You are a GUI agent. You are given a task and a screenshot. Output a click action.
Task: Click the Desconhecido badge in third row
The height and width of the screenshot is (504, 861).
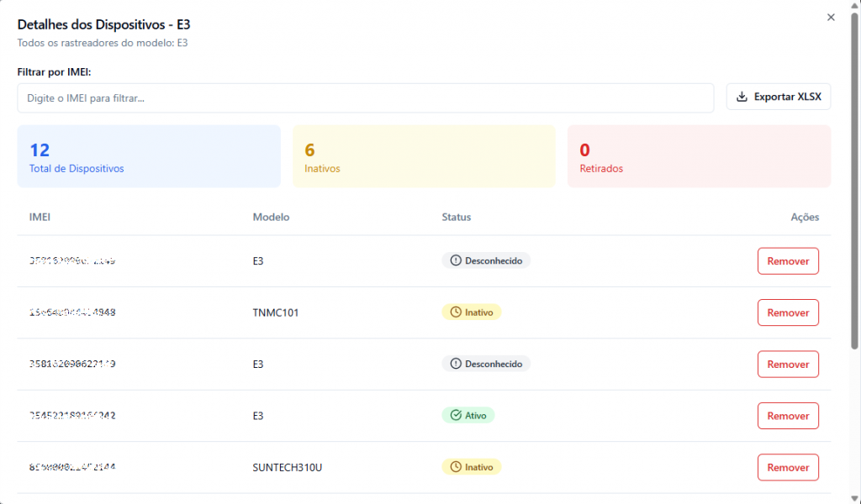tap(486, 364)
